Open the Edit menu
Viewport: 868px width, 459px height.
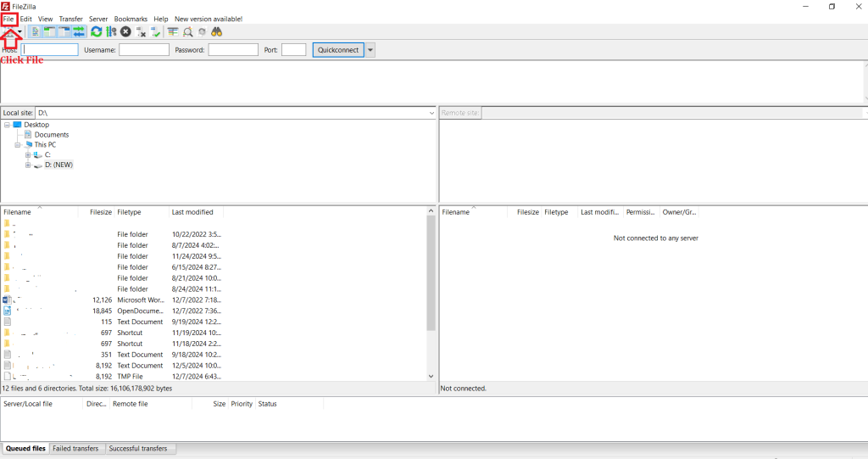pyautogui.click(x=26, y=19)
